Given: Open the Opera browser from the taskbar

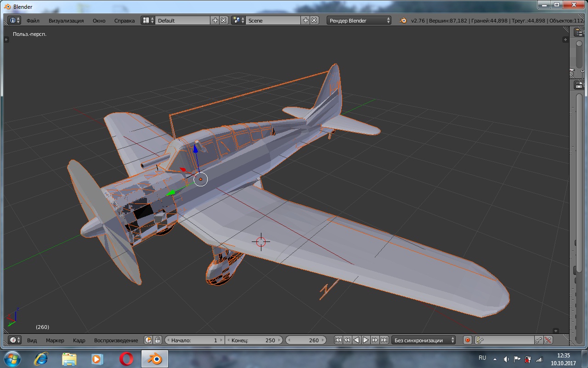Looking at the screenshot, I should point(126,359).
